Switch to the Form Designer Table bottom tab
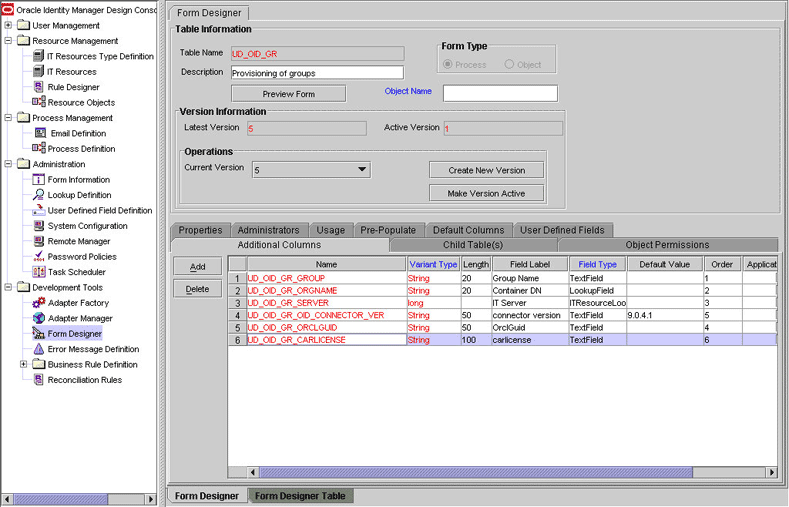Viewport: 789px width, 507px height. point(300,495)
